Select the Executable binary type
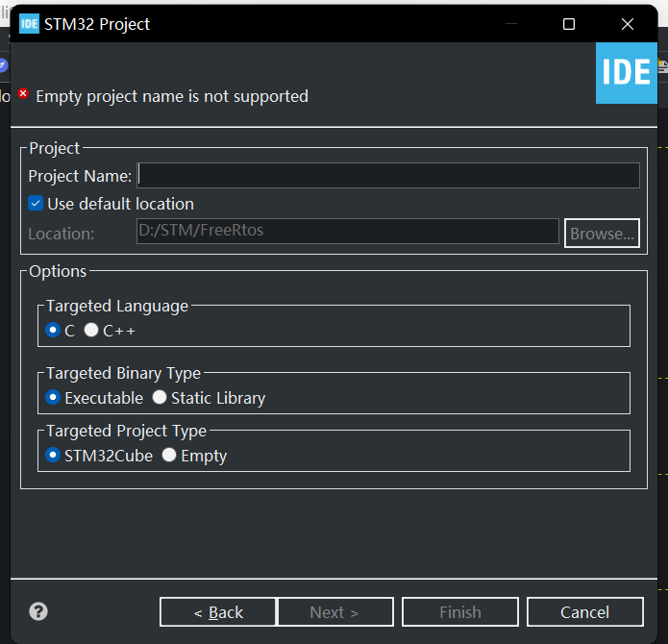This screenshot has width=668, height=644. tap(54, 397)
